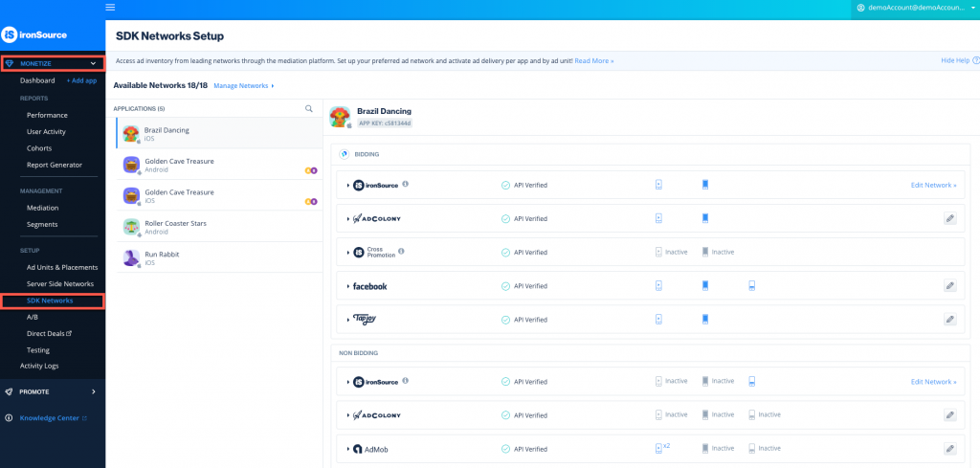
Task: Click Brazil Dancing header app icon
Action: click(x=340, y=117)
